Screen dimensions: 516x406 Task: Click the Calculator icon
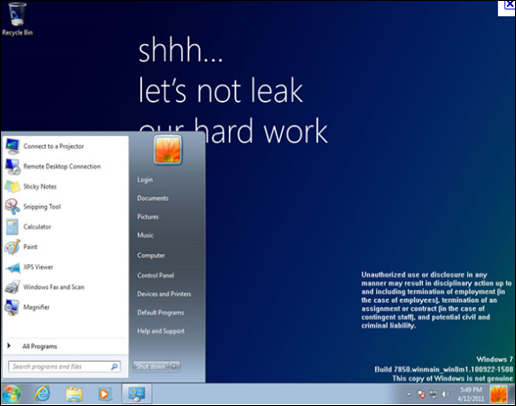(x=12, y=227)
